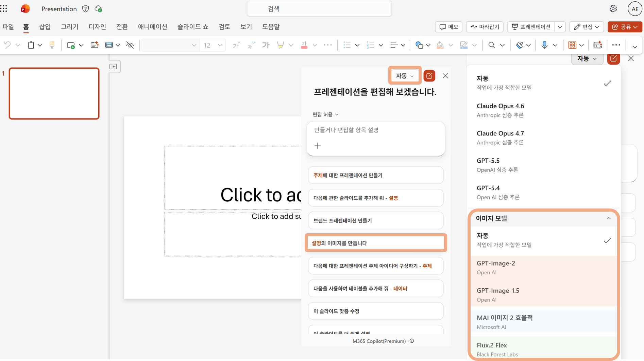Click the Undo arrow icon
The width and height of the screenshot is (644, 361).
click(7, 45)
